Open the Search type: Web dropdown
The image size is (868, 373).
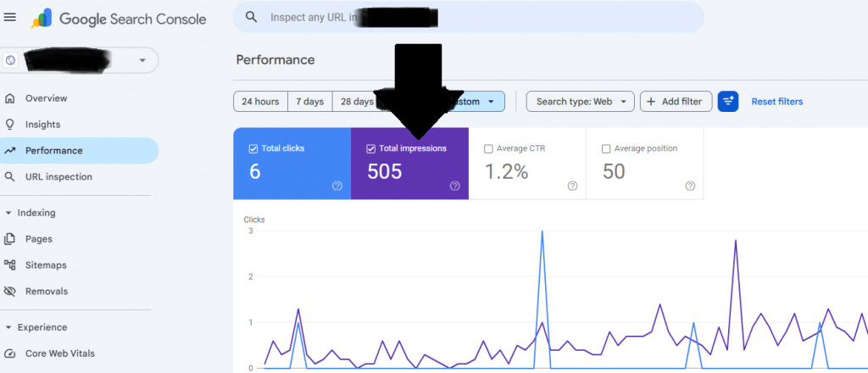pyautogui.click(x=580, y=102)
